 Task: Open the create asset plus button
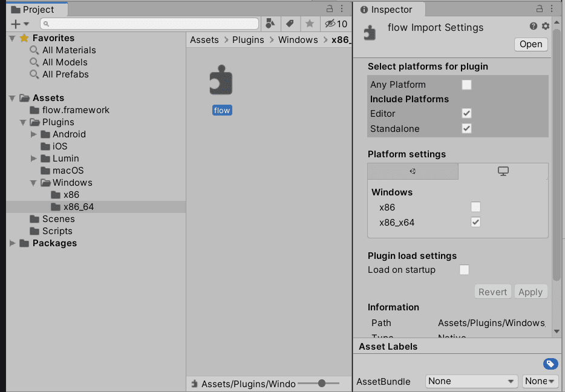[16, 24]
